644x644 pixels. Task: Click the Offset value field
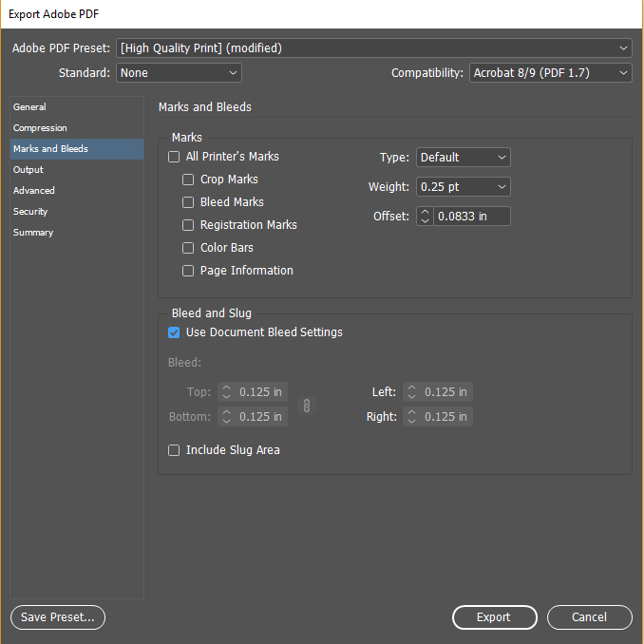click(x=472, y=216)
